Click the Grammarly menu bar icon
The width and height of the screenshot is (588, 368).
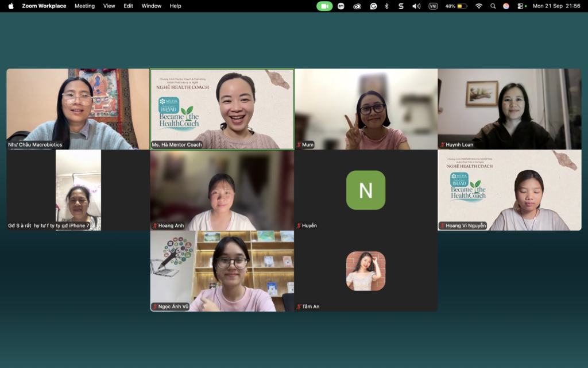click(373, 6)
